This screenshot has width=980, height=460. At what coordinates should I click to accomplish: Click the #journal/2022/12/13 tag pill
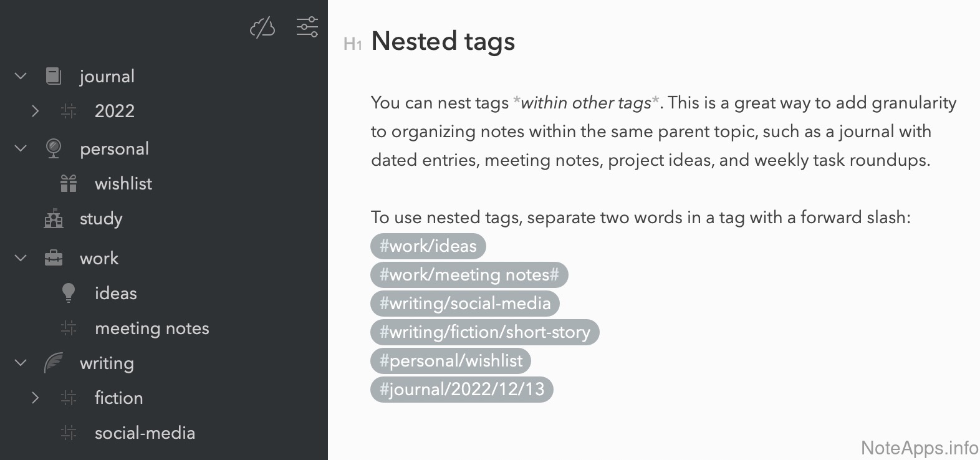[x=461, y=390]
